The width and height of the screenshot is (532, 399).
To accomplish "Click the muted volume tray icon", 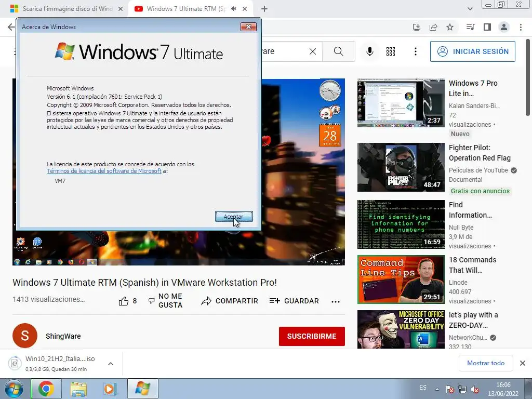I will pos(475,390).
